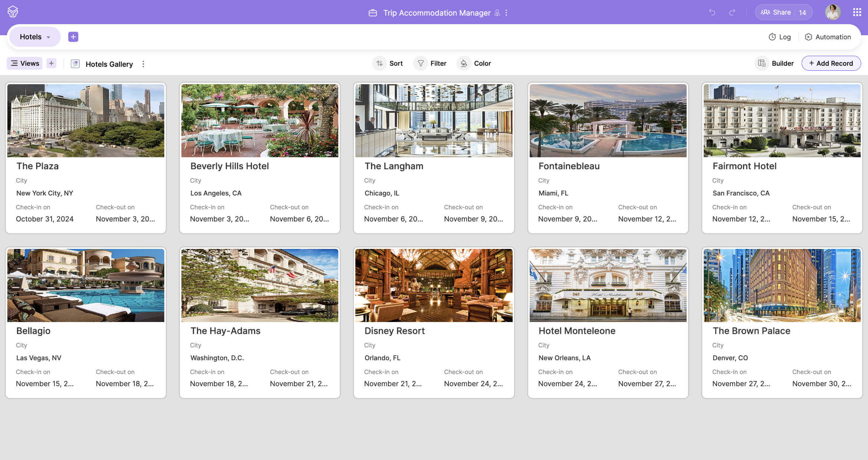
Task: Click the undo arrow icon
Action: coord(712,12)
